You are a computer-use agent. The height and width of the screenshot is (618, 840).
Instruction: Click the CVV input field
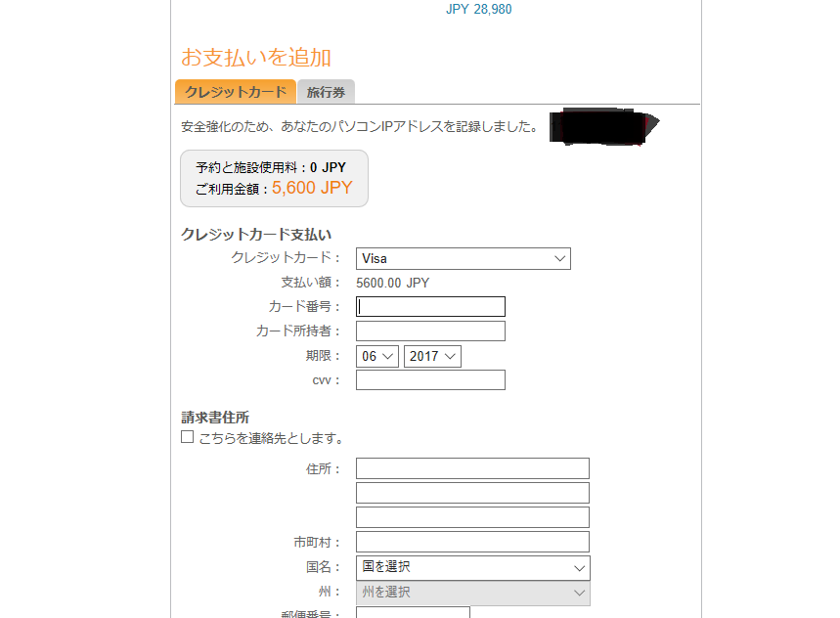pos(430,379)
